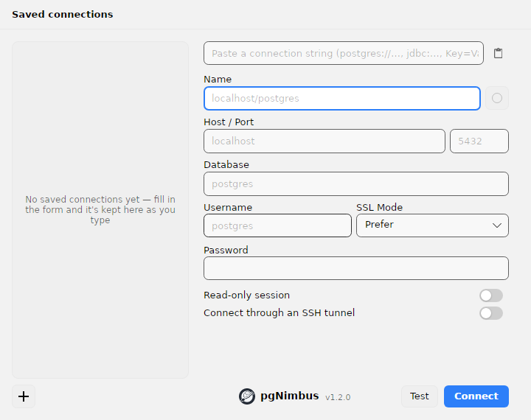Toggle Read-only session switch

(491, 295)
